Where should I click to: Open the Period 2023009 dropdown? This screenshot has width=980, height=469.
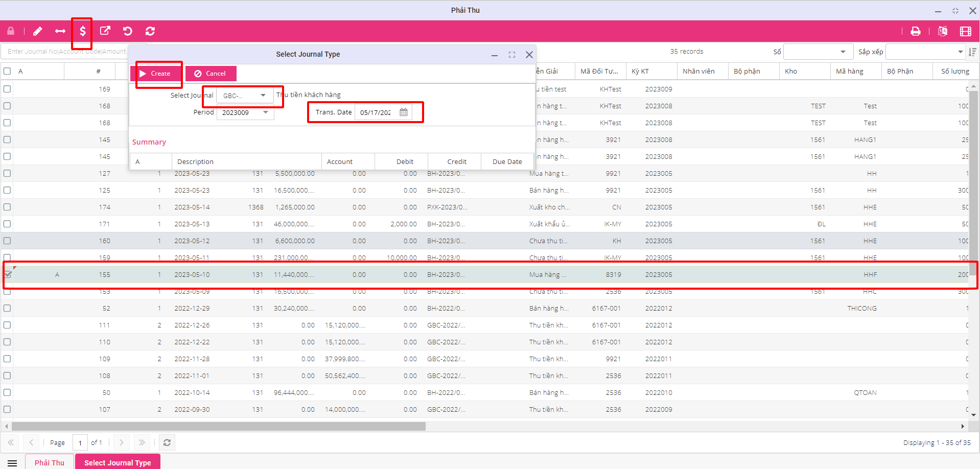point(266,112)
